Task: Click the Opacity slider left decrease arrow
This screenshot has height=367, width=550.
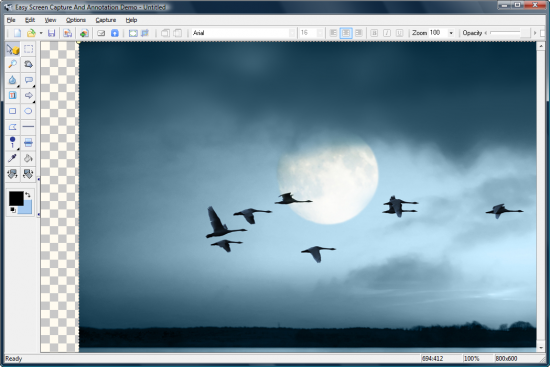Action: coord(486,33)
